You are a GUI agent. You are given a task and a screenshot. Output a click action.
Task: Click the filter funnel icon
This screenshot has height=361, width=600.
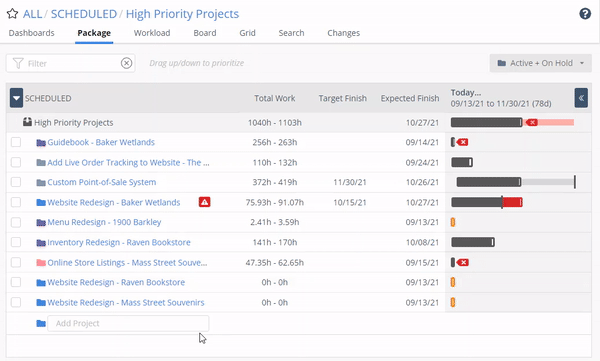click(18, 63)
